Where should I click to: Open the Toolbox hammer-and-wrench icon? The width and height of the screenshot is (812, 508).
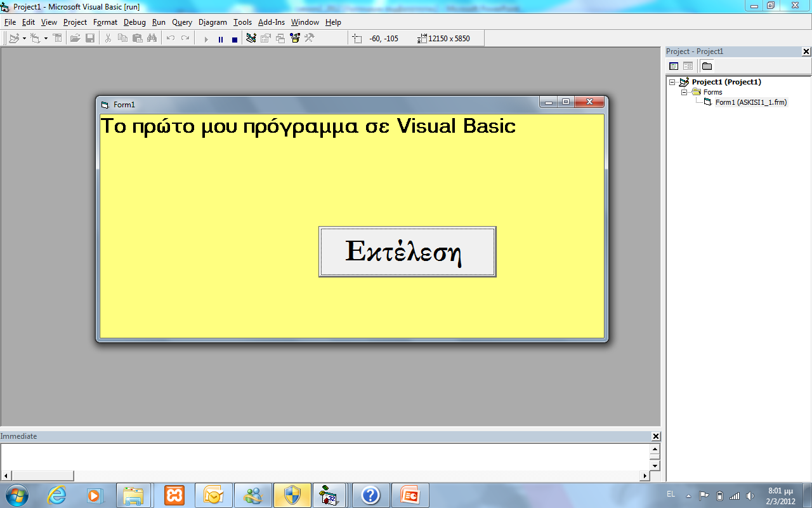pos(310,38)
